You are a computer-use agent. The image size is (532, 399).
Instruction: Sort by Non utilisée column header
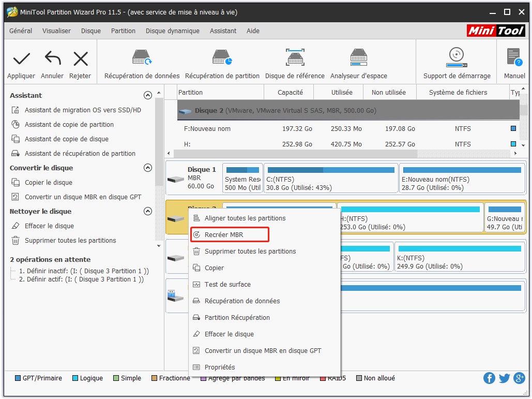390,92
